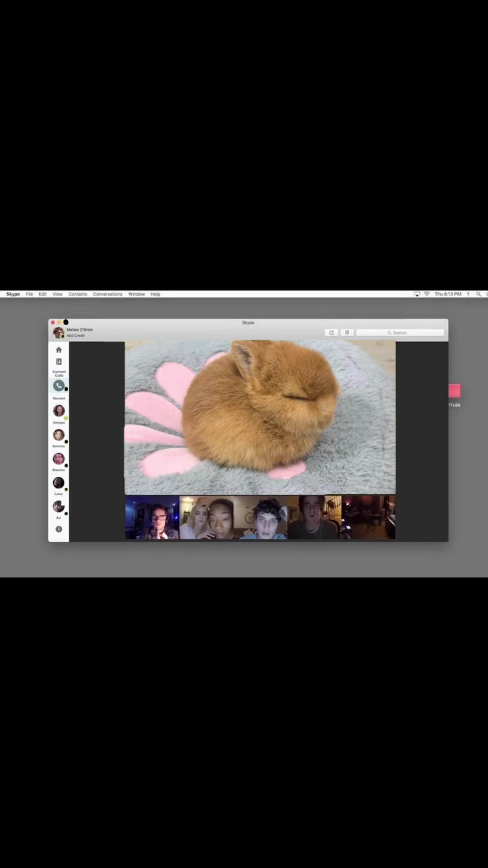
Task: Select the current call phone icon
Action: 59,386
